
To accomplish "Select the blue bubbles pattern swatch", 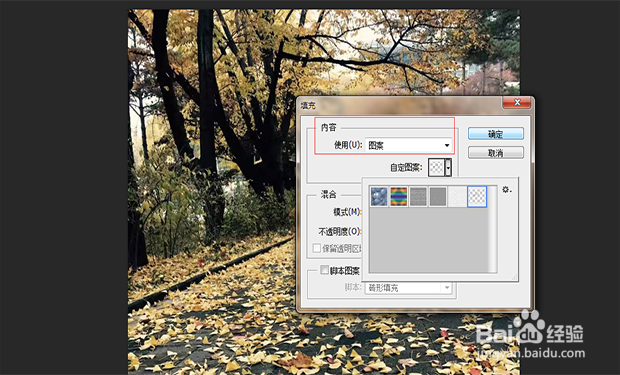I will click(379, 197).
